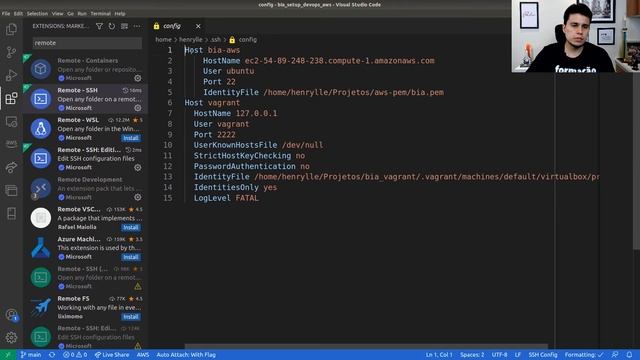The height and width of the screenshot is (360, 640).
Task: Open the Remote Explorer view
Action: click(11, 122)
